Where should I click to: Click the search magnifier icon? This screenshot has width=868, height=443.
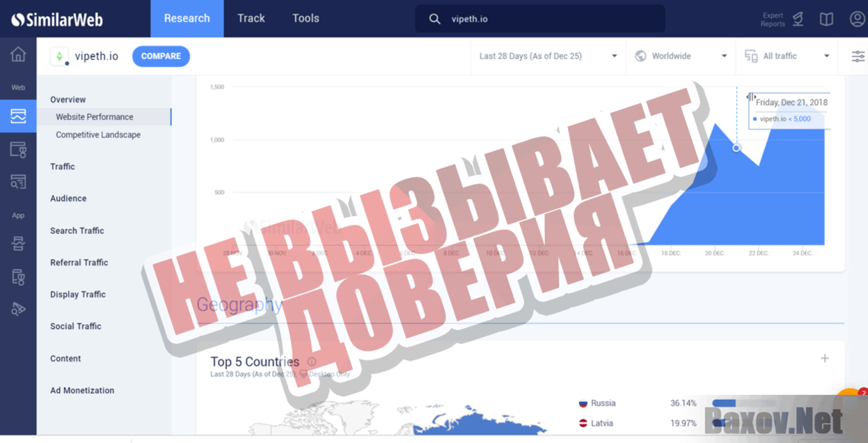click(435, 20)
